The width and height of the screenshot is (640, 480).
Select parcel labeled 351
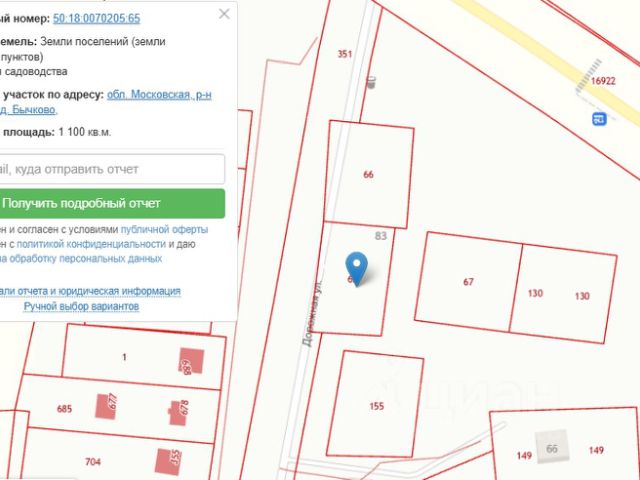(344, 54)
